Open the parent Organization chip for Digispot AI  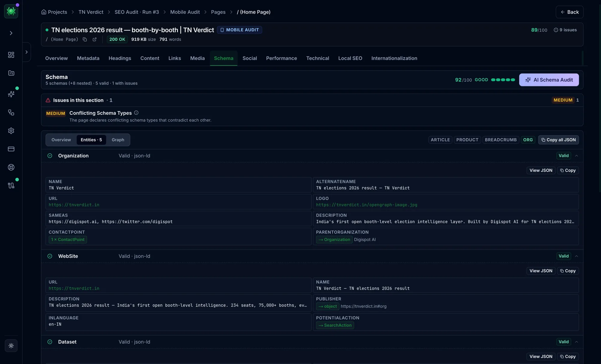tap(334, 240)
